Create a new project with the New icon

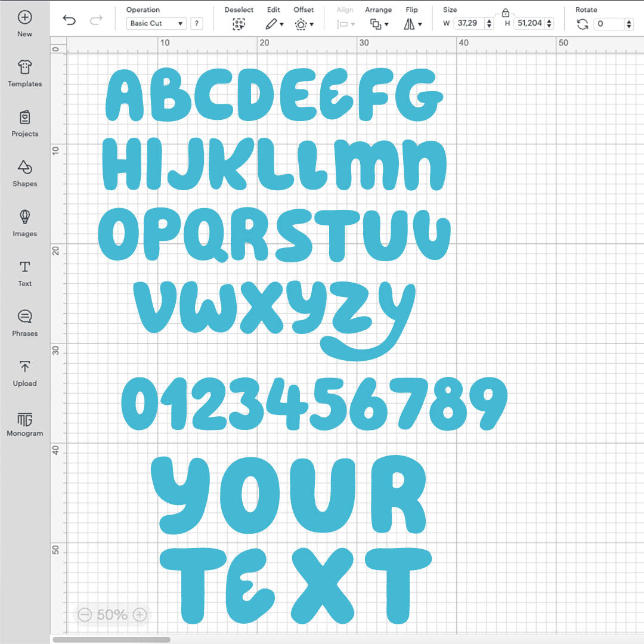[x=24, y=18]
